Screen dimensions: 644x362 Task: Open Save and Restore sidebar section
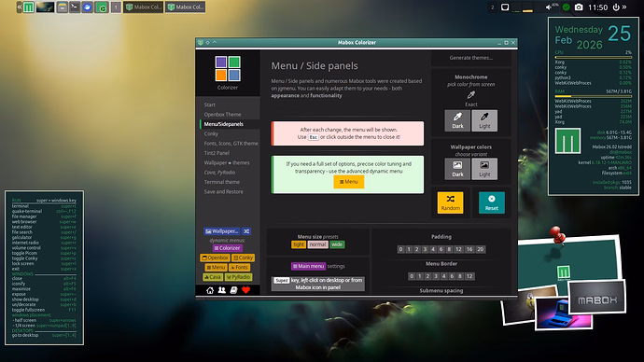click(x=223, y=191)
